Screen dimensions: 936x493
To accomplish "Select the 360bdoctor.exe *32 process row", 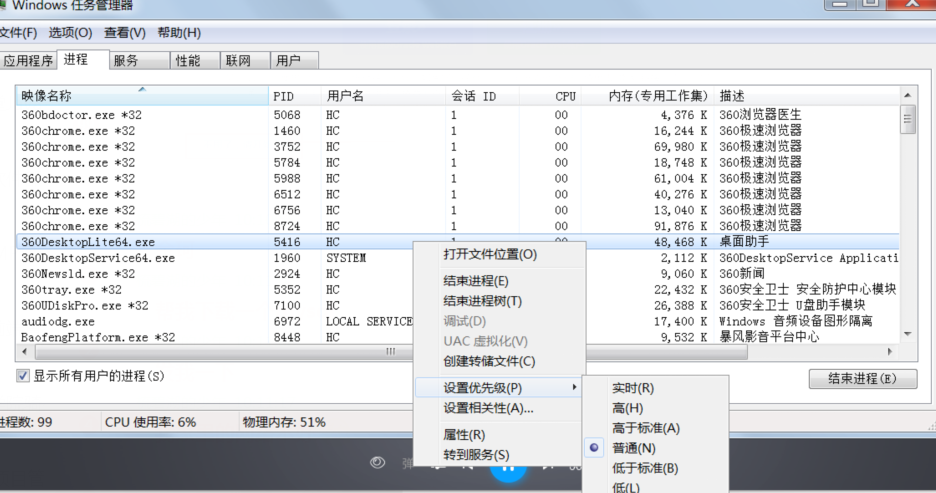I will point(457,115).
